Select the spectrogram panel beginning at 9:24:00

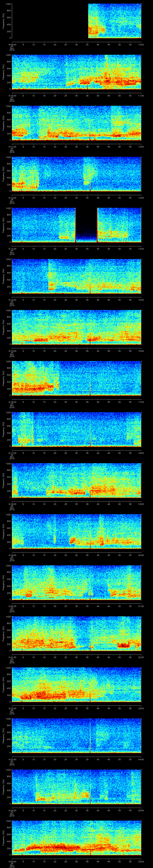coord(77,787)
